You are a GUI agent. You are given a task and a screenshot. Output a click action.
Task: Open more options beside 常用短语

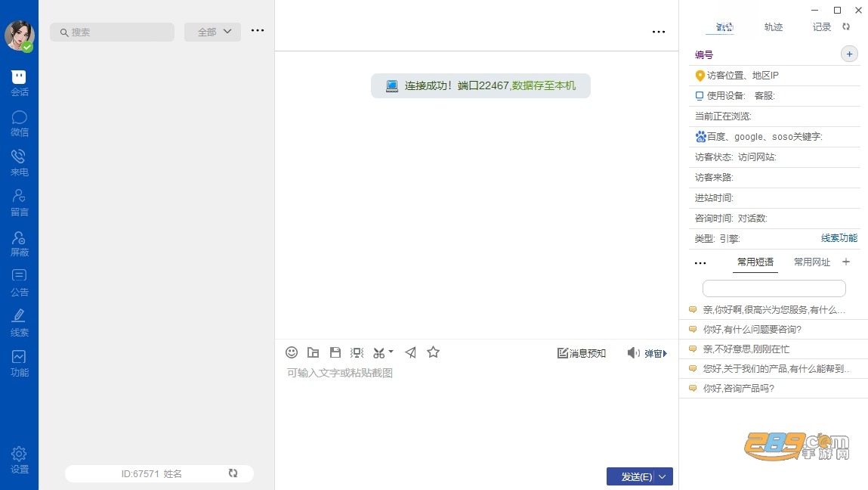pyautogui.click(x=700, y=263)
